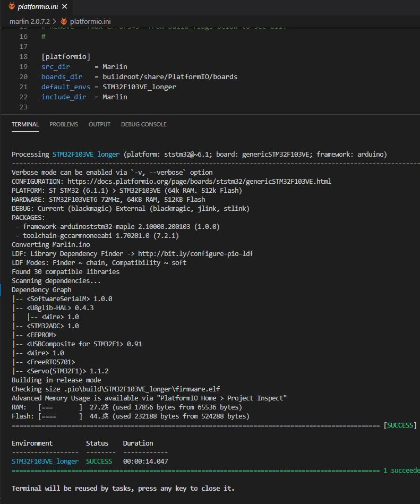Viewport: 420px width, 504px height.
Task: Close the platformio.ini editor tab
Action: (x=64, y=6)
